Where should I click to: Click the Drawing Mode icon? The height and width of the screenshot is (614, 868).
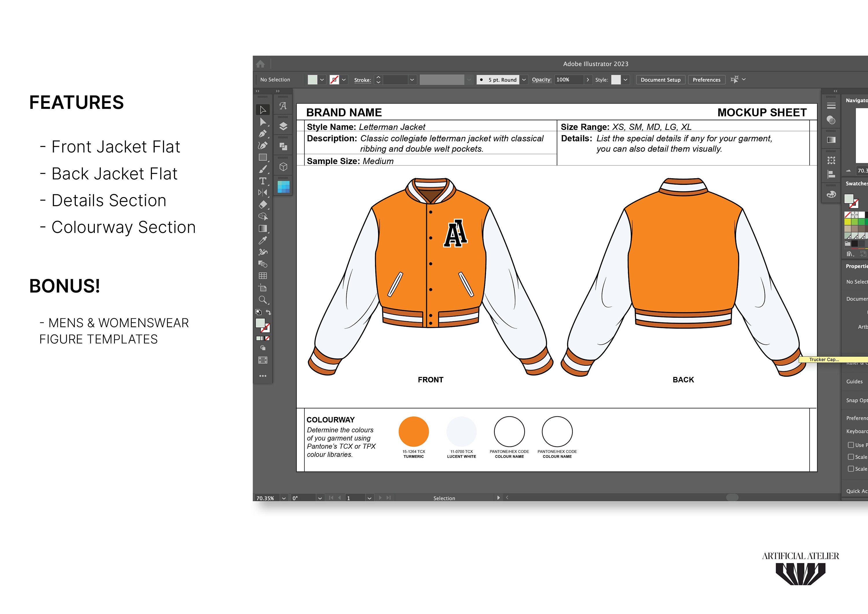pos(263,348)
